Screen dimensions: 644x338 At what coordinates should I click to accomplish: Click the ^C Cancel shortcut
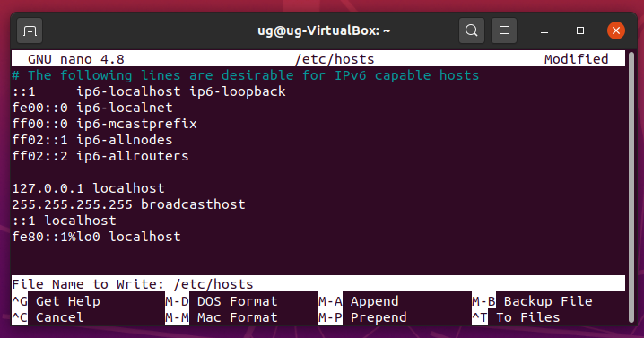coord(48,317)
